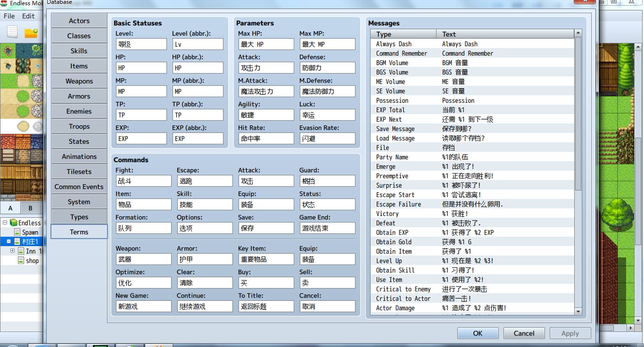Click the Escape command field

coord(205,181)
